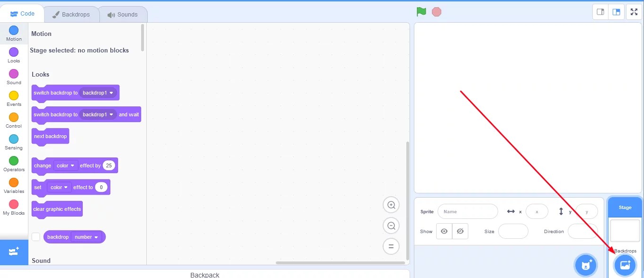644x278 pixels.
Task: Edit the value 25 in change effect block
Action: point(109,165)
